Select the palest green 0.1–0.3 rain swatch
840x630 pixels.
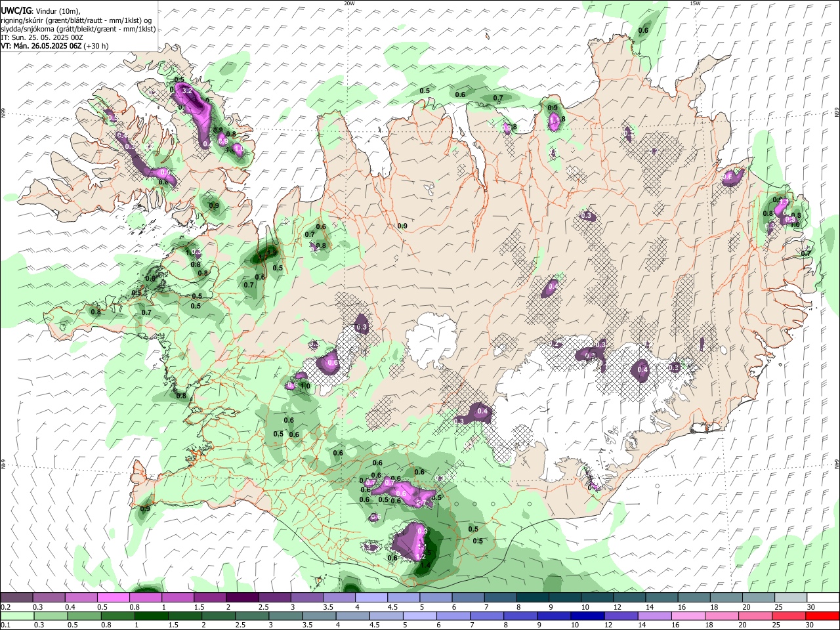(18, 616)
